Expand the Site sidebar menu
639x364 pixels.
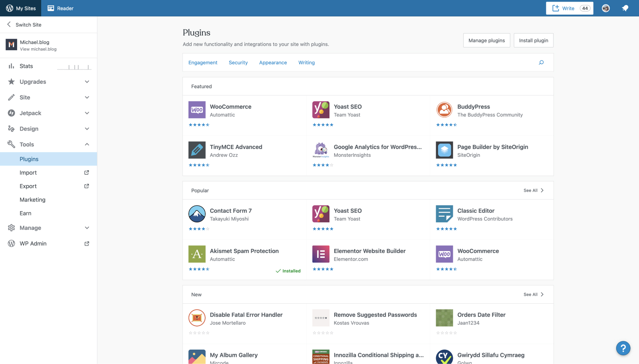click(x=48, y=97)
